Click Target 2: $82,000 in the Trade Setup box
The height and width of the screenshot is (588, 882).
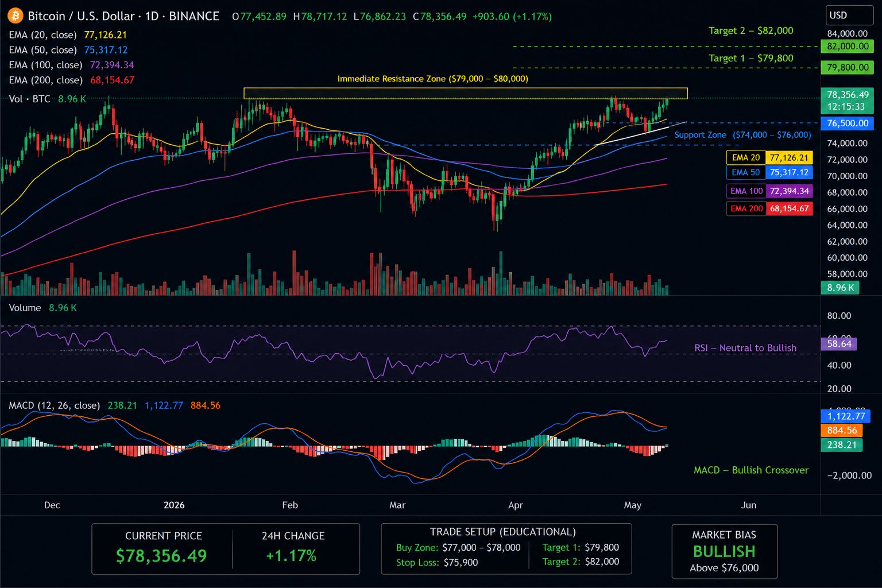(x=581, y=562)
